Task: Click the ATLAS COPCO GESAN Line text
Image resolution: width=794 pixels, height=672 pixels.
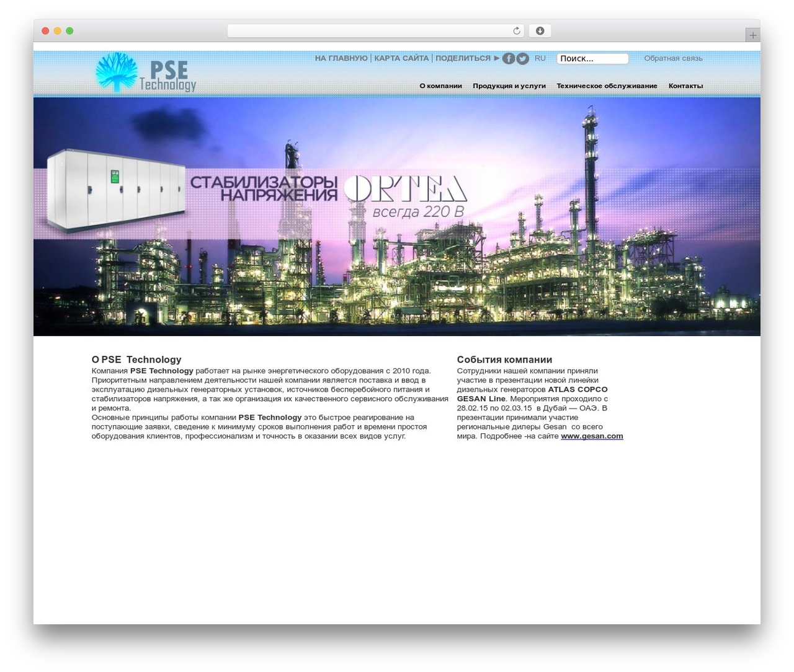Action: 532,394
